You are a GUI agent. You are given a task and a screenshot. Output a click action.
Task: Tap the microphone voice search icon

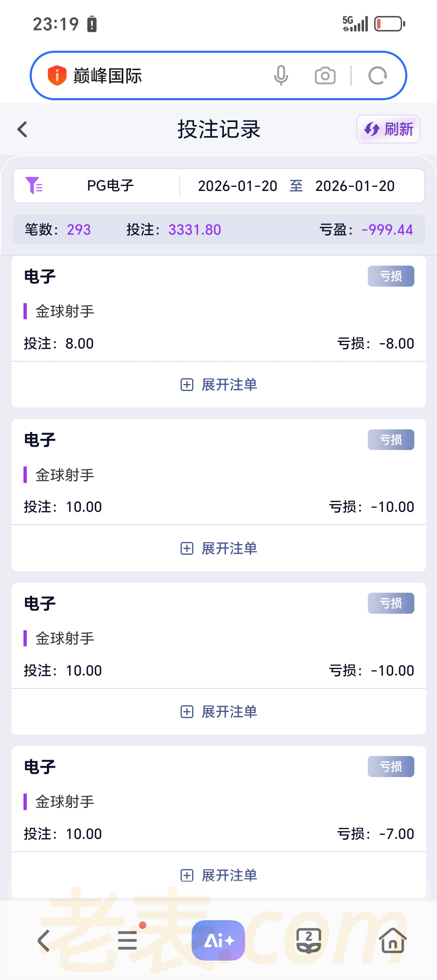[x=281, y=75]
